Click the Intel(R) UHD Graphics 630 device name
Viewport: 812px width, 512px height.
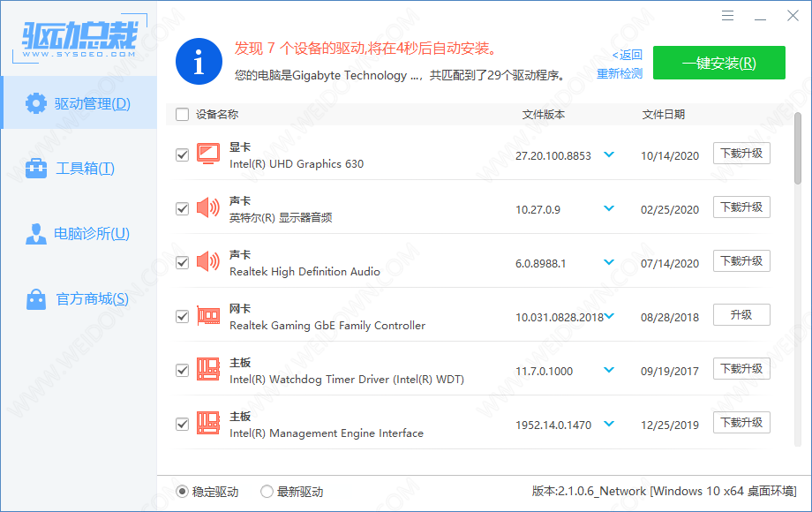297,164
